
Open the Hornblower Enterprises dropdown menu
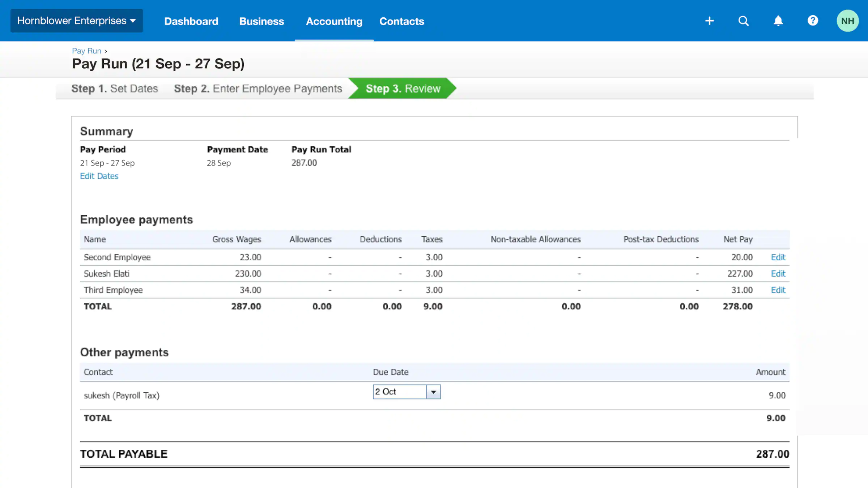click(76, 20)
